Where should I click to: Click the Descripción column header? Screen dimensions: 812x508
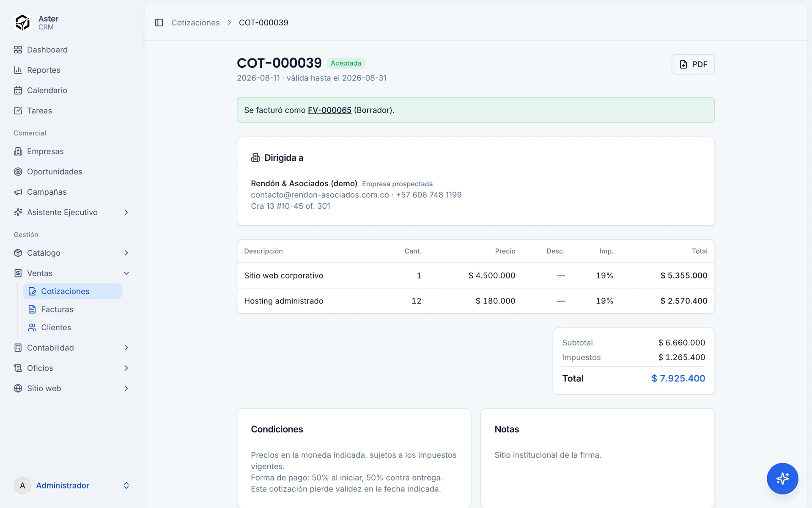pyautogui.click(x=263, y=251)
